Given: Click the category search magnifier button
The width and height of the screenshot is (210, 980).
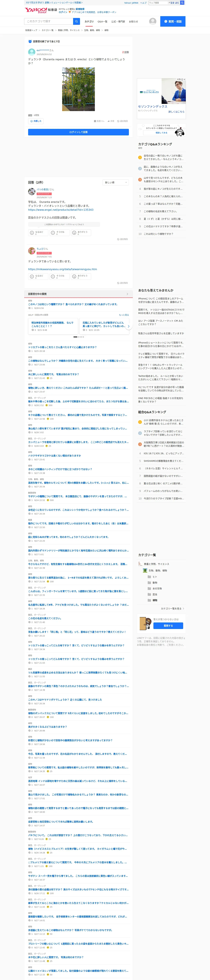Looking at the screenshot, I should pyautogui.click(x=77, y=21).
